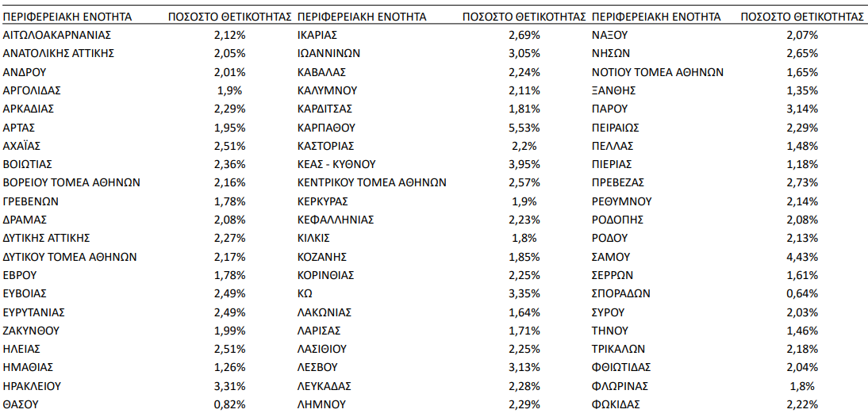The height and width of the screenshot is (417, 868).
Task: Click the first ΠΕΡΙΦΕΡΕΙΑΚΗ ΕΝΟΤΗΤΑ column header
Action: coord(67,17)
